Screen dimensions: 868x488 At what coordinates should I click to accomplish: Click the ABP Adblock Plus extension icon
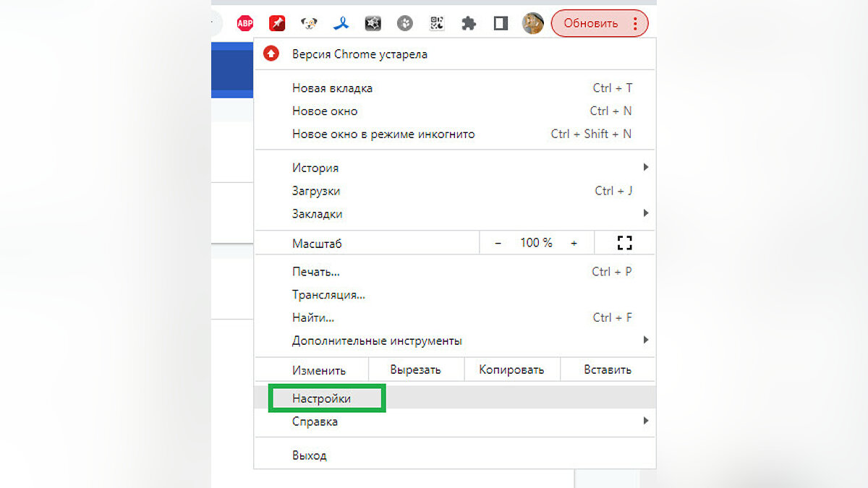click(245, 23)
